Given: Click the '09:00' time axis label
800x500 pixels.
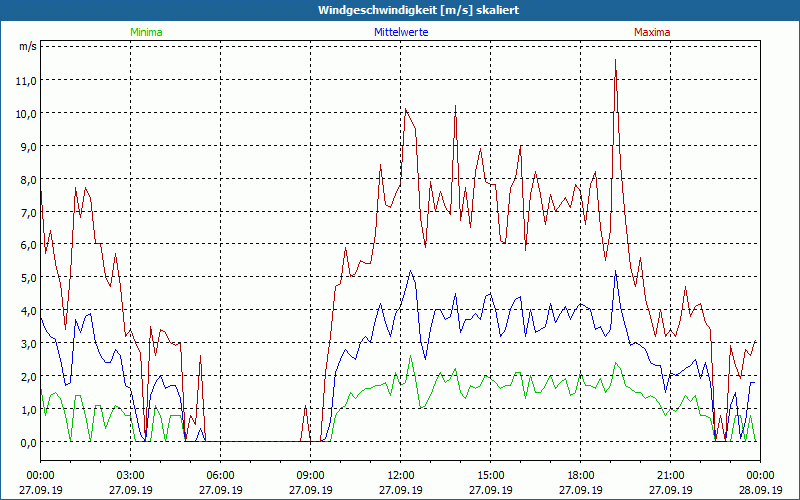Looking at the screenshot, I should [311, 476].
